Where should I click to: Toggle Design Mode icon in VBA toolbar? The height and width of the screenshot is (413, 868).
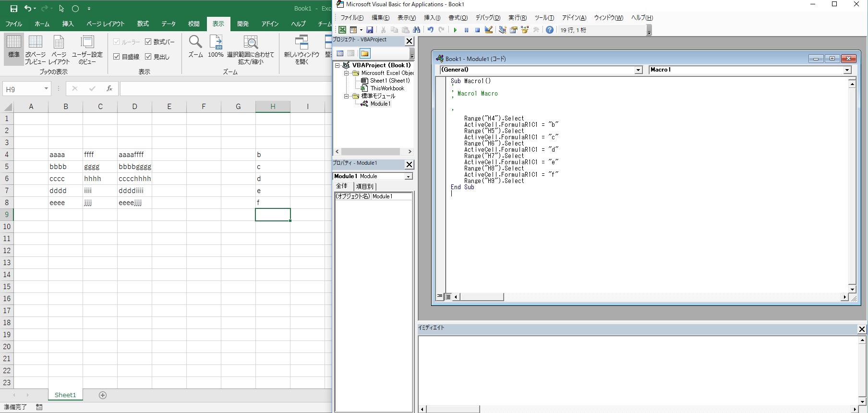pos(489,30)
